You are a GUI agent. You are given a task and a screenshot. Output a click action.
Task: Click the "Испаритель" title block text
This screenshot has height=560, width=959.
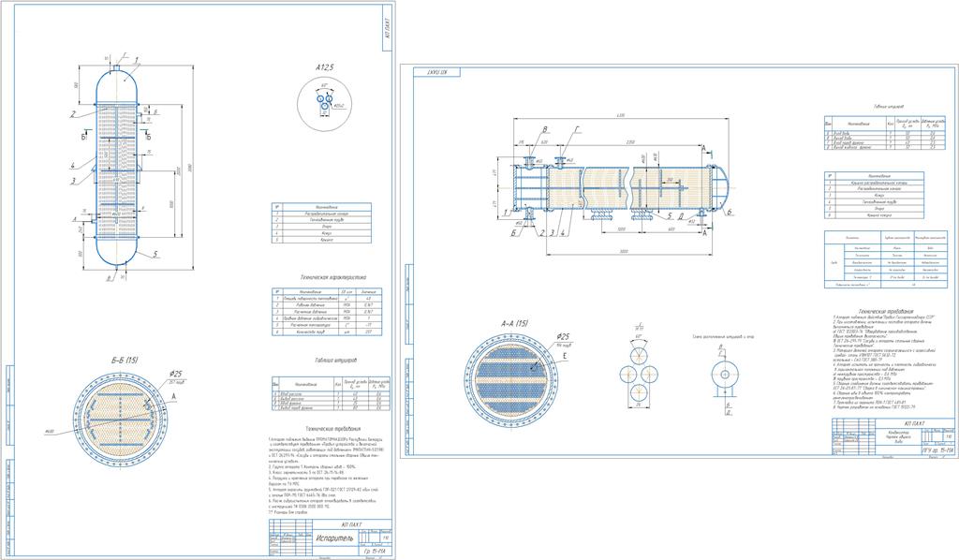click(334, 538)
